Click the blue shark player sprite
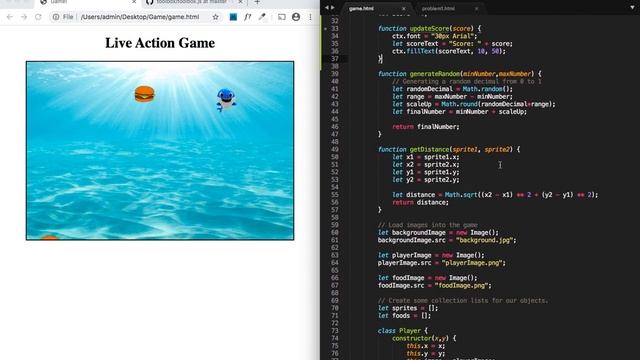640x360 pixels. [226, 100]
